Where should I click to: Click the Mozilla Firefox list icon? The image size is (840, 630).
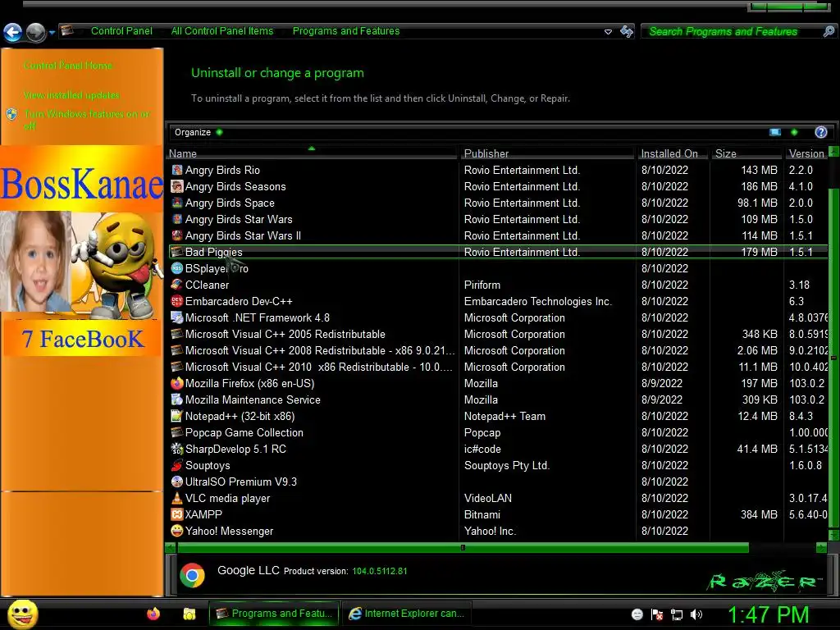177,384
